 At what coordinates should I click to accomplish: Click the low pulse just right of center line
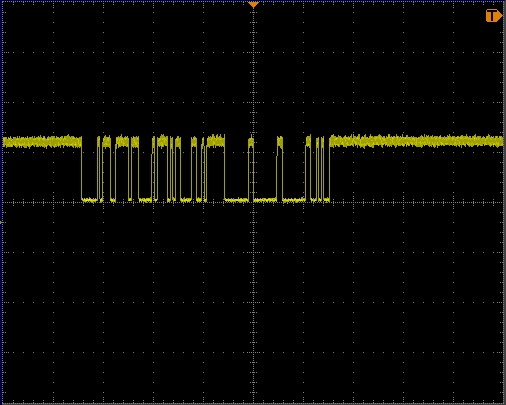point(265,200)
